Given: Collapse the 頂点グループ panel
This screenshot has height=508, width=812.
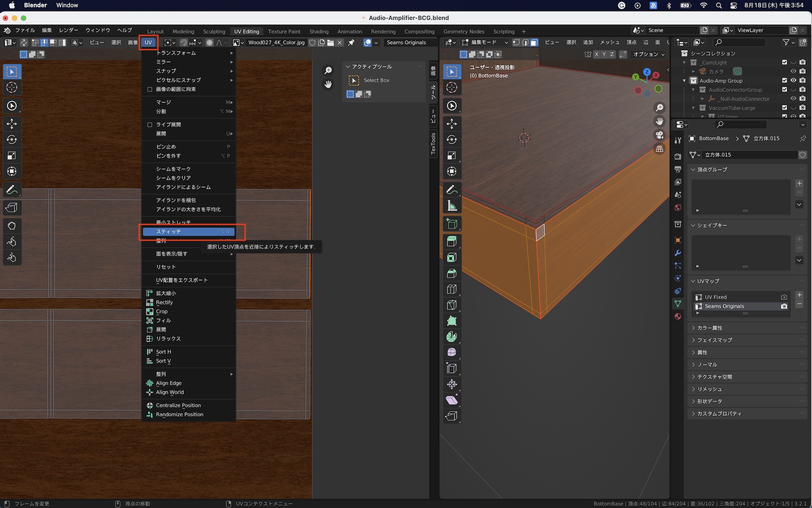Looking at the screenshot, I should click(x=712, y=169).
